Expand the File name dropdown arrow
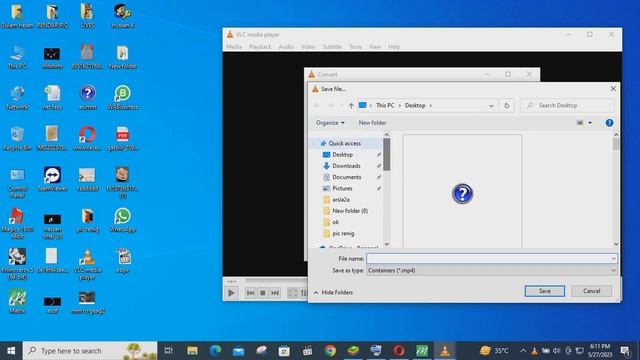The image size is (640, 360). (613, 258)
